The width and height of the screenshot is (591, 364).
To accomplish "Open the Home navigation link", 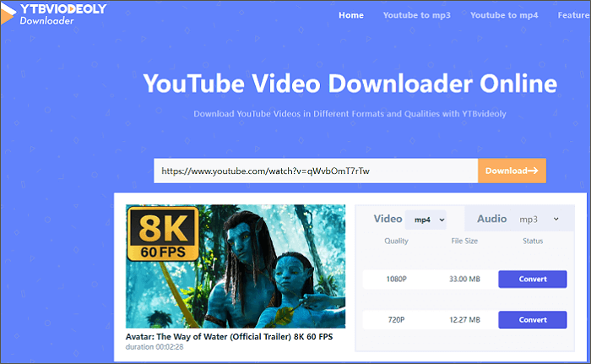I will [351, 15].
